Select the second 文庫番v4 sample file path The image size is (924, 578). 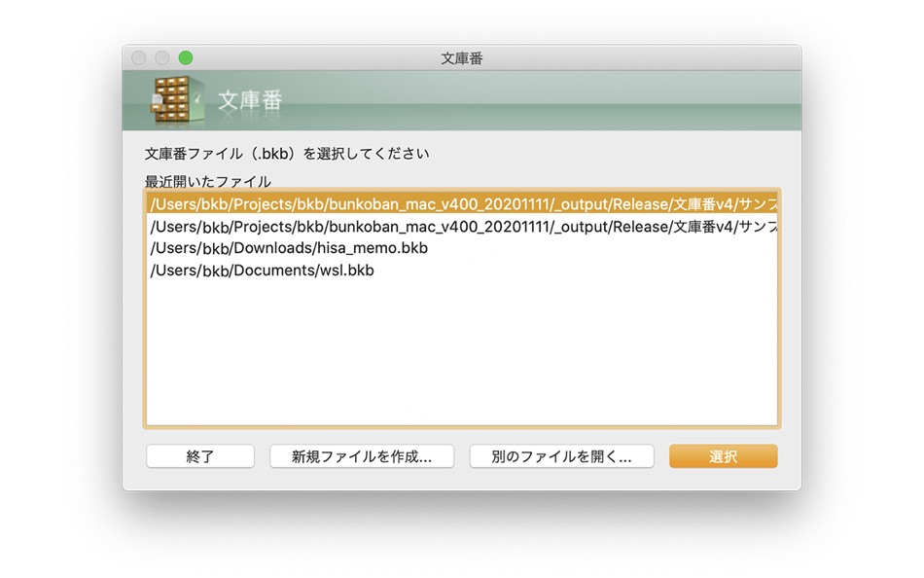click(457, 226)
